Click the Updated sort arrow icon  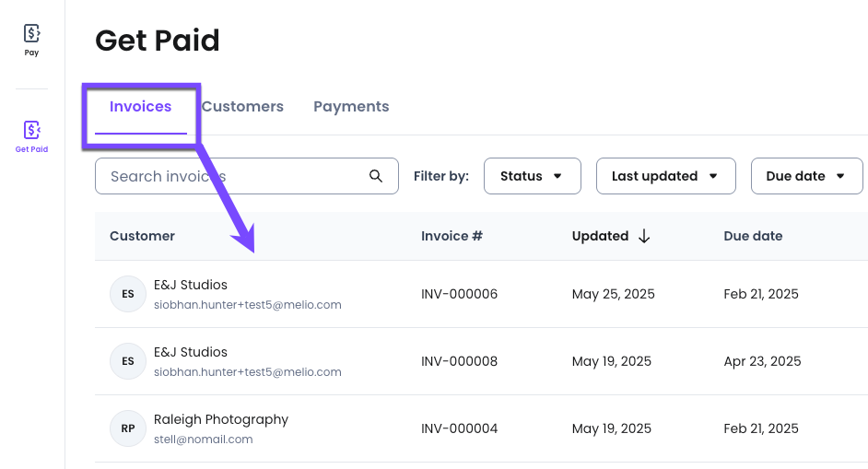click(644, 237)
